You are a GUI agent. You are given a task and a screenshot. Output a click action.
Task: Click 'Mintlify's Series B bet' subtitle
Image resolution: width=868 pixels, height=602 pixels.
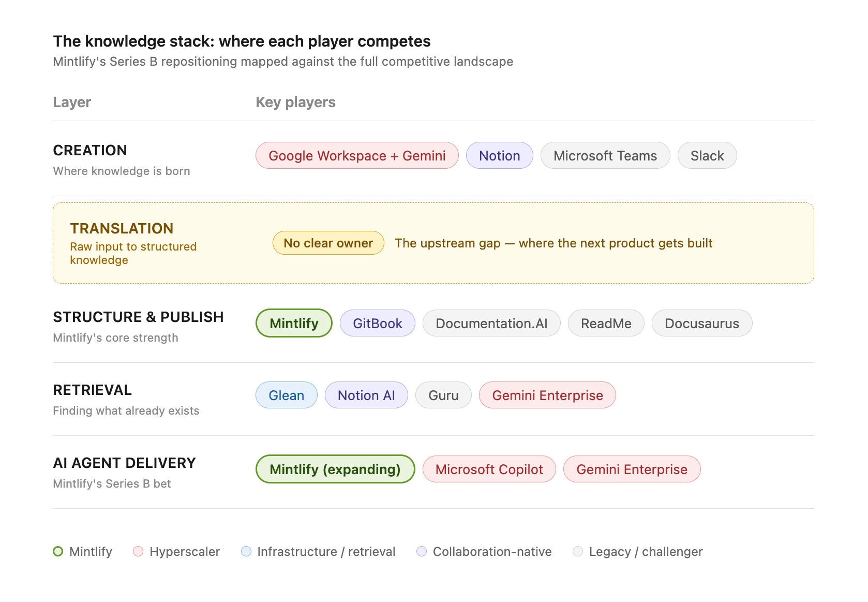tap(112, 483)
